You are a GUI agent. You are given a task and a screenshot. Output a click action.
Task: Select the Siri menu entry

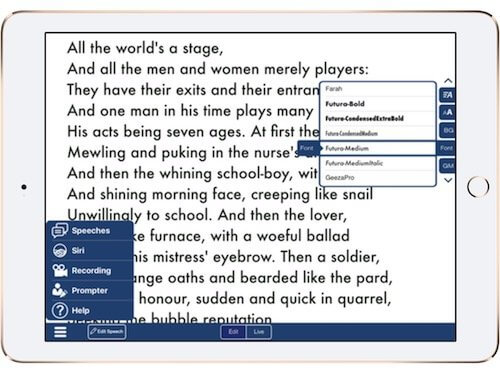[x=89, y=251]
